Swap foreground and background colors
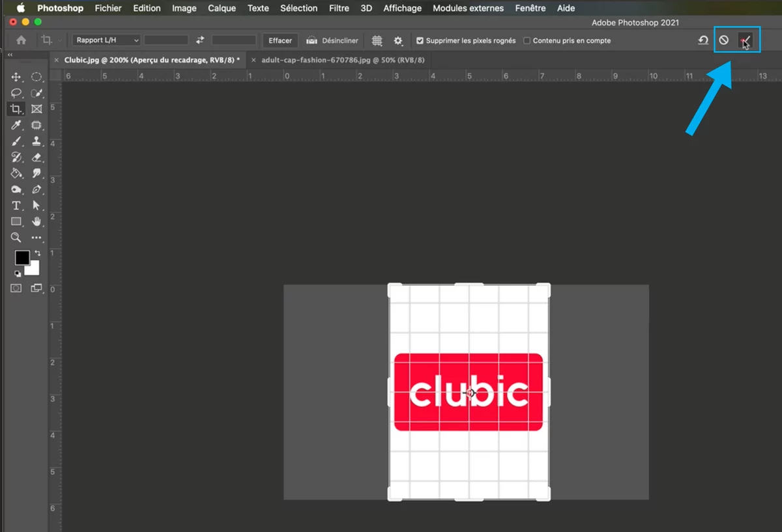Screen dimensions: 782x532 [x=37, y=253]
